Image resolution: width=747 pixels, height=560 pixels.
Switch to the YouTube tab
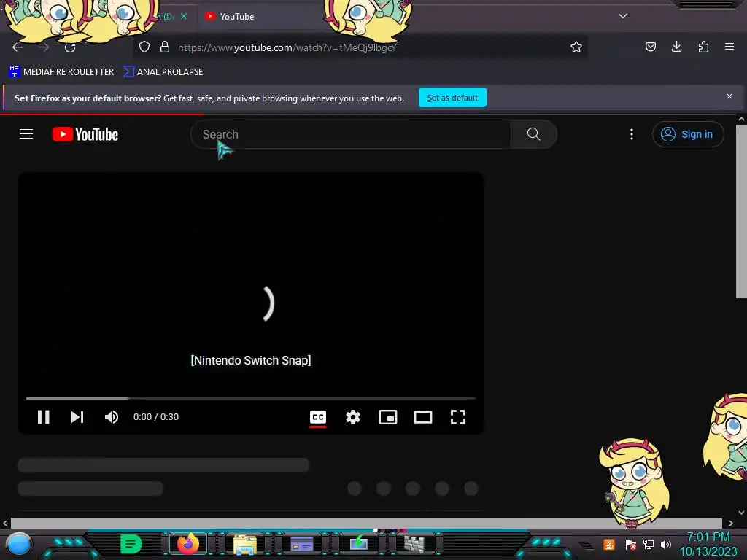(x=260, y=17)
